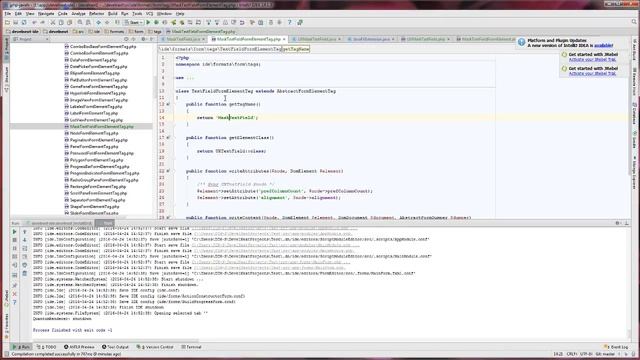Open CRLF line separator selector in status bar
This screenshot has height=360, width=640.
click(571, 354)
